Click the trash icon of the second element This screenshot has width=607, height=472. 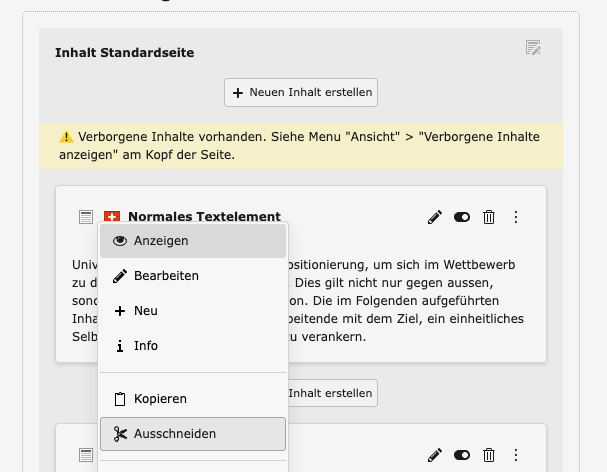point(489,456)
